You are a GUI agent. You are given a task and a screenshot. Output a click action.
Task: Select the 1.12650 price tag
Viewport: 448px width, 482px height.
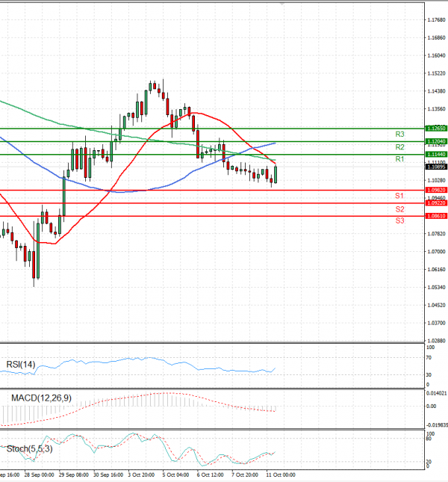(x=436, y=129)
